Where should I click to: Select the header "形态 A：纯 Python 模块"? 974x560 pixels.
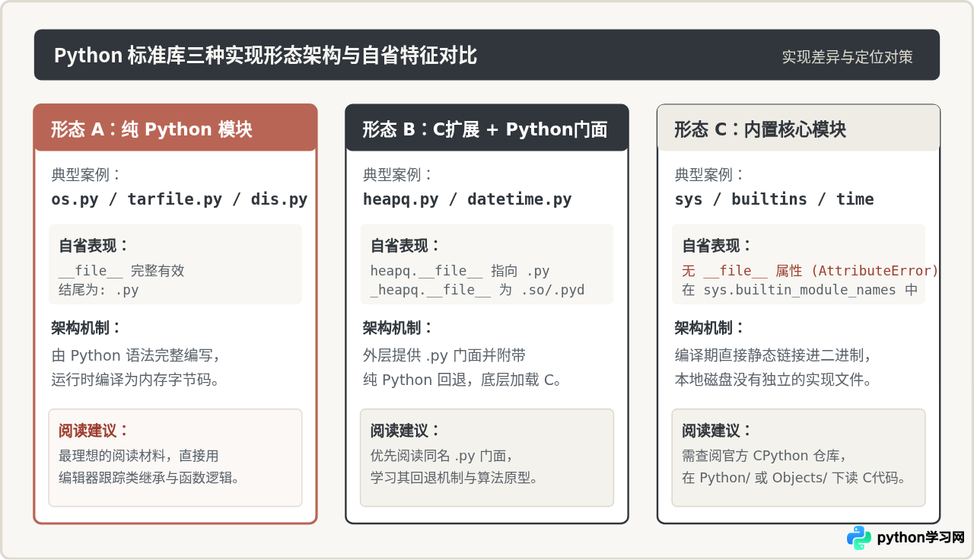151,129
